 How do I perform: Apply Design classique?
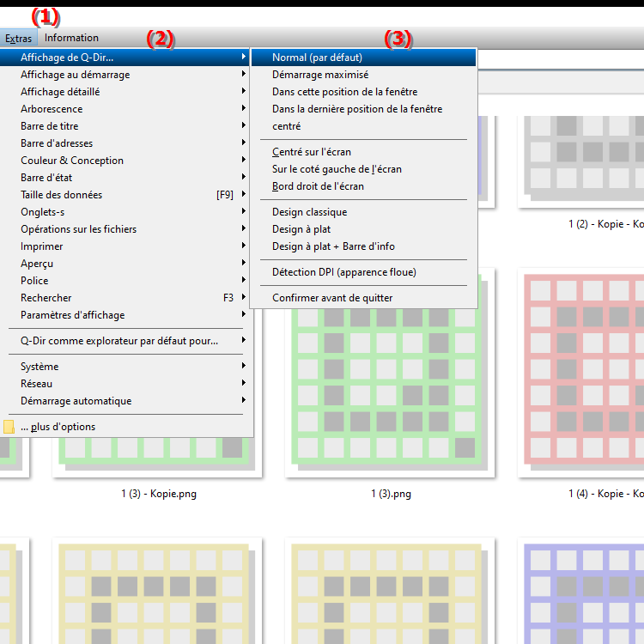pos(364,212)
